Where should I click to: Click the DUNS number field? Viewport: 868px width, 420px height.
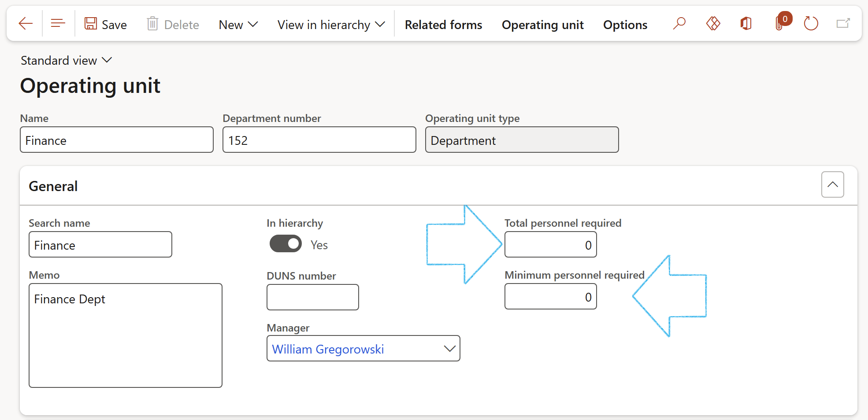coord(312,298)
